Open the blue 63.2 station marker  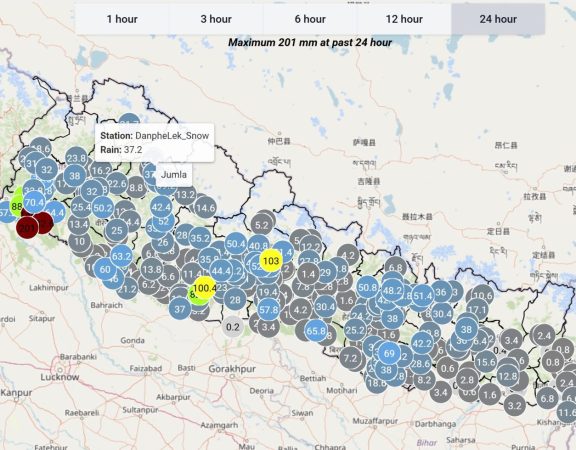coord(122,256)
